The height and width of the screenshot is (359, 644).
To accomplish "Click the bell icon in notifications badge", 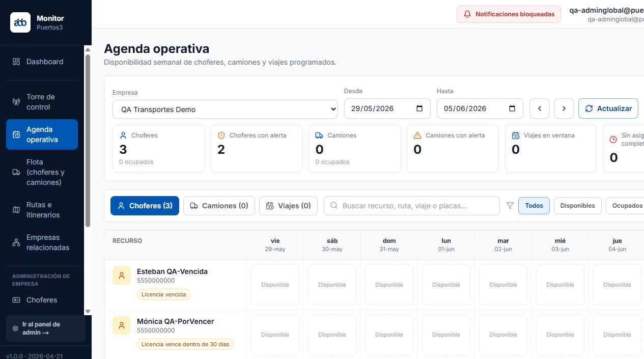I will [x=467, y=14].
